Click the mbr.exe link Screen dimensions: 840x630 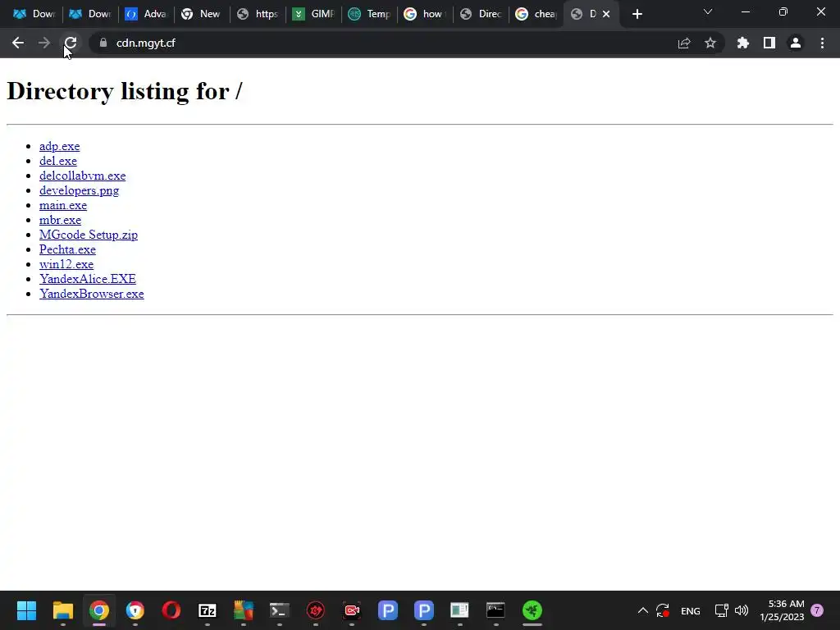tap(60, 220)
